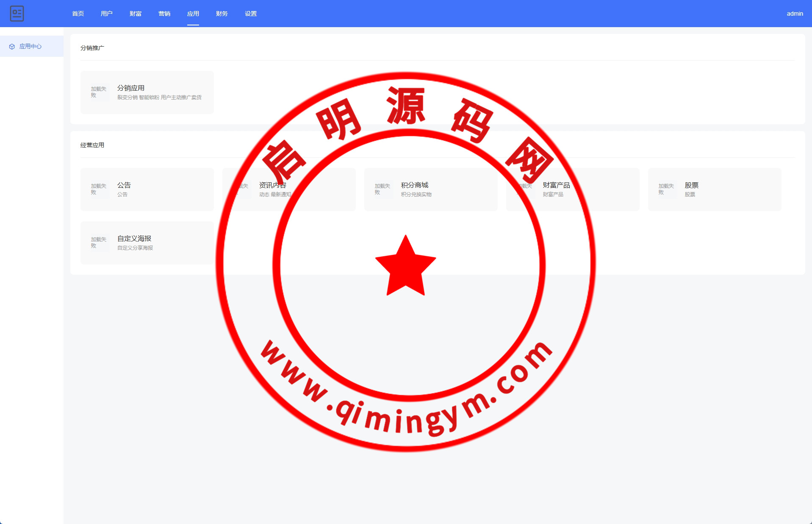
Task: Open the 股票 app title
Action: click(x=691, y=185)
